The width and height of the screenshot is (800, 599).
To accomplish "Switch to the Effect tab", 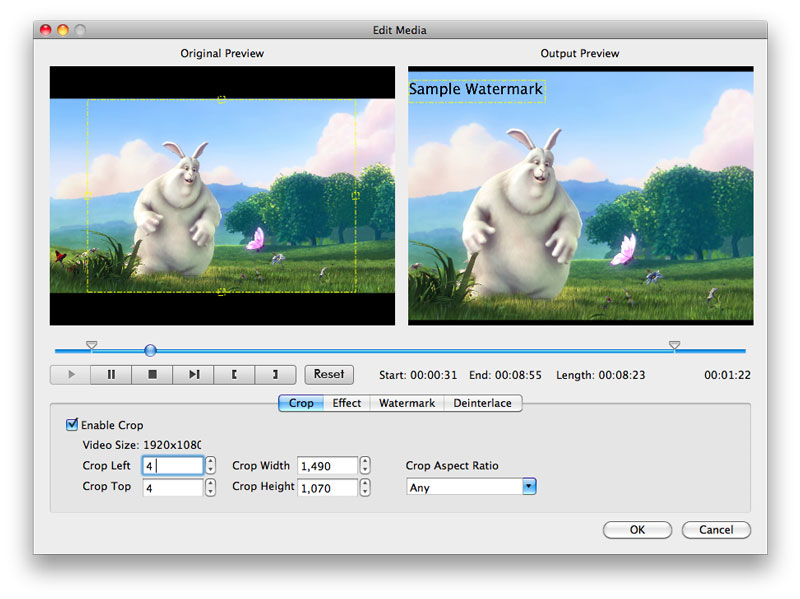I will point(347,403).
